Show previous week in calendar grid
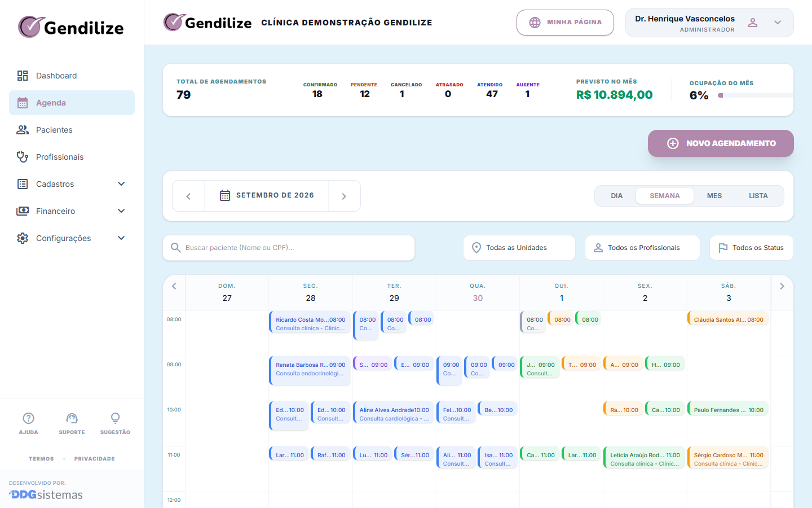Image resolution: width=812 pixels, height=508 pixels. coord(174,286)
